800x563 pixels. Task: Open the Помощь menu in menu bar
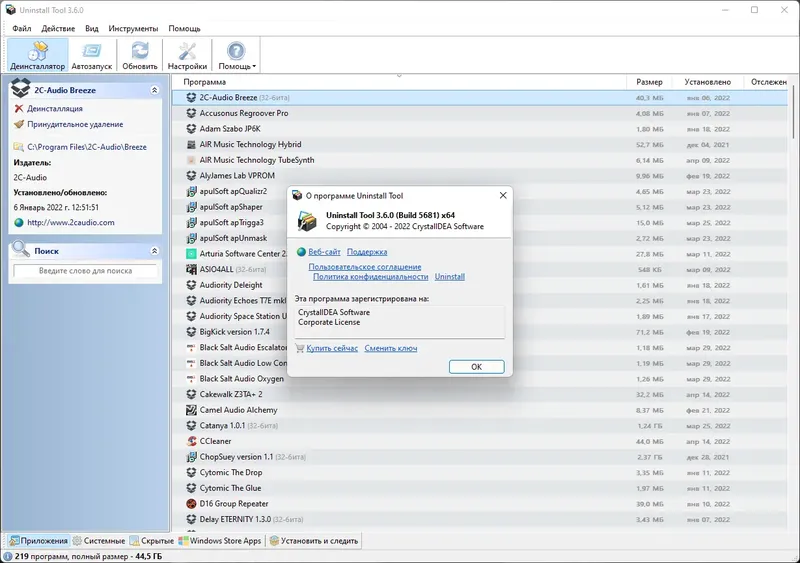[x=184, y=29]
